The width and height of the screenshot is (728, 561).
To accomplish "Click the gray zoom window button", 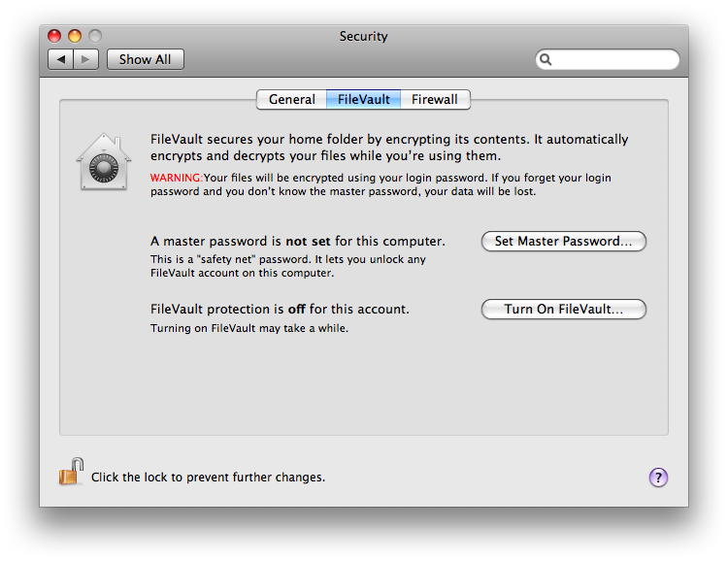I will 95,36.
